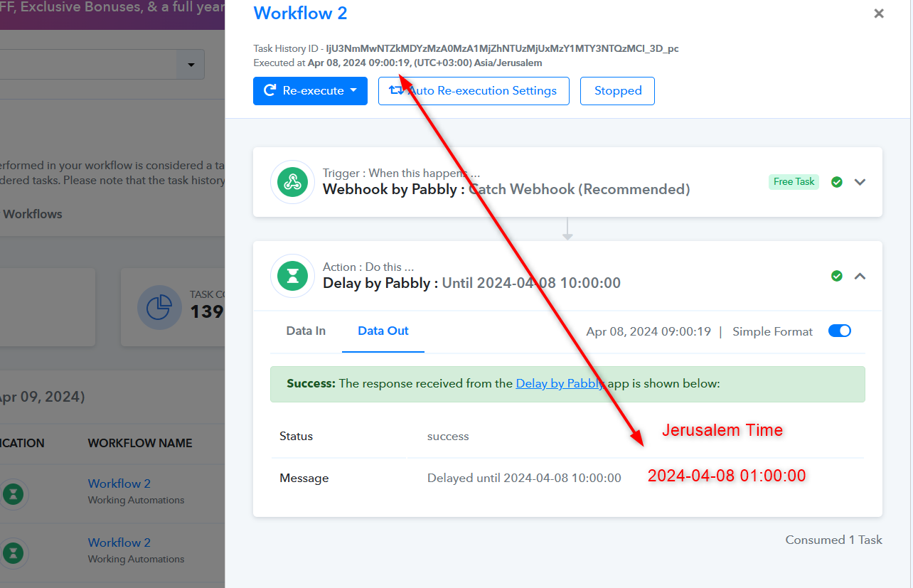Click the Status row label
The height and width of the screenshot is (588, 913).
pyautogui.click(x=296, y=437)
